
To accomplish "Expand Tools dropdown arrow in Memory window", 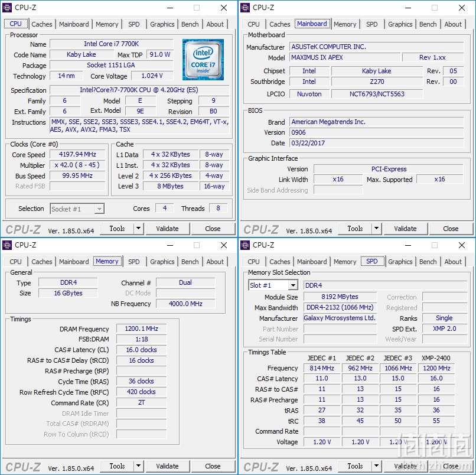I will [138, 466].
